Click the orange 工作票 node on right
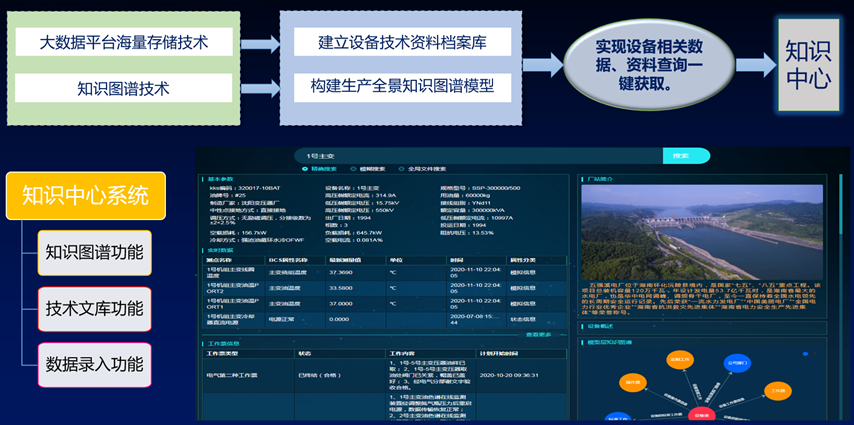 [x=777, y=390]
